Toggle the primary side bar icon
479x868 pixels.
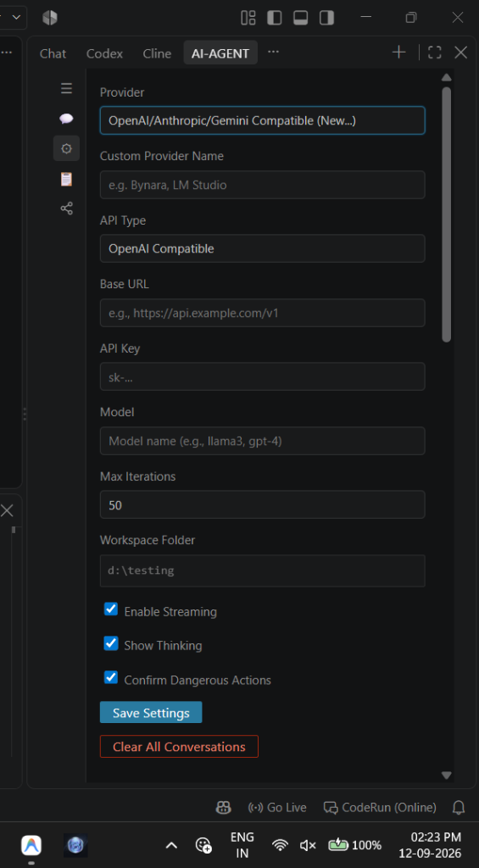[274, 18]
